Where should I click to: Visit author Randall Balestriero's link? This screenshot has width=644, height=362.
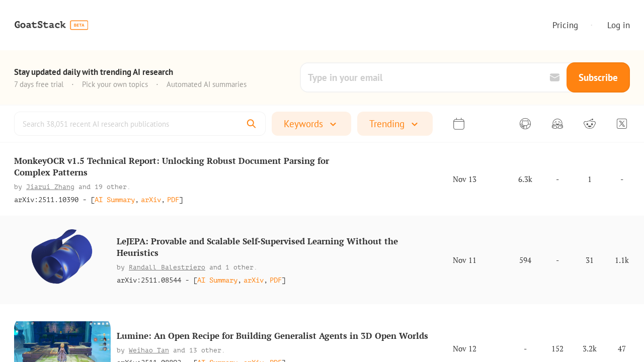pyautogui.click(x=167, y=267)
